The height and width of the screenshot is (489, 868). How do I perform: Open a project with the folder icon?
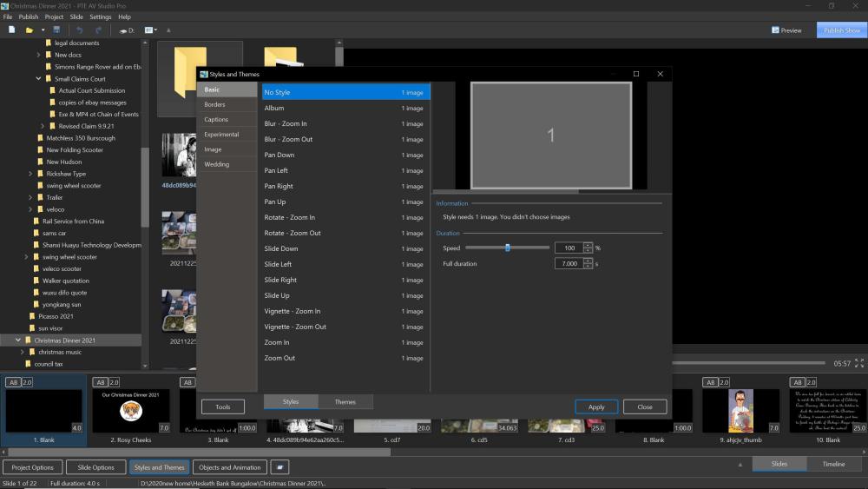click(x=29, y=30)
